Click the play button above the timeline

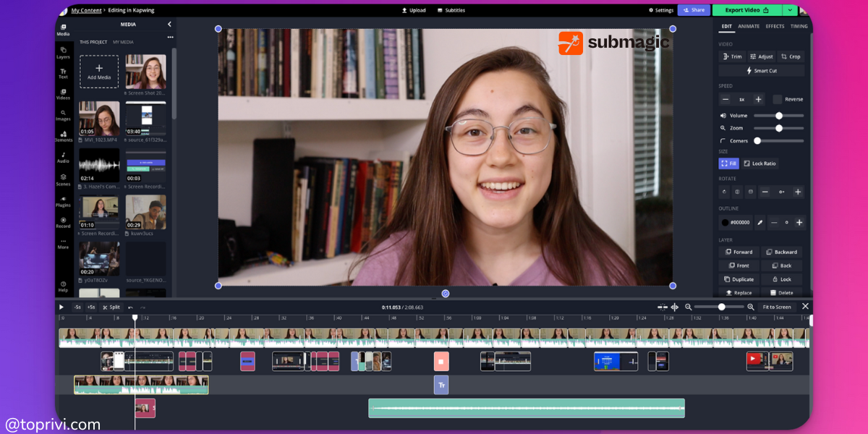[61, 307]
